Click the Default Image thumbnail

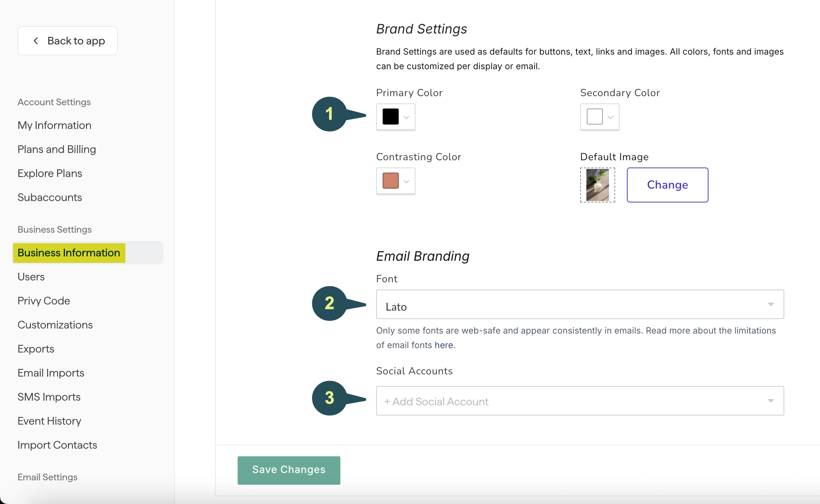click(597, 185)
